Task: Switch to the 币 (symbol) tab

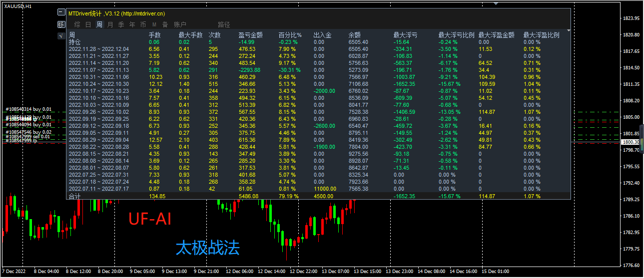Action: [x=143, y=24]
